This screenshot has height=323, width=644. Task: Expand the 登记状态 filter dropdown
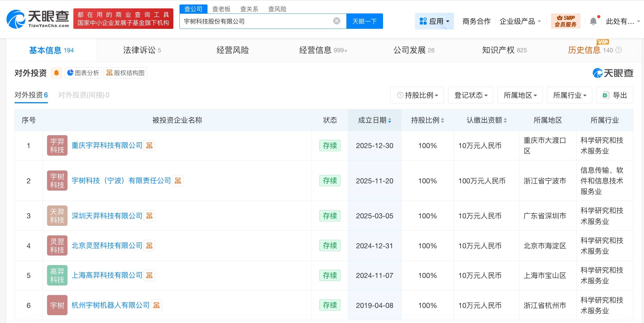coord(471,95)
